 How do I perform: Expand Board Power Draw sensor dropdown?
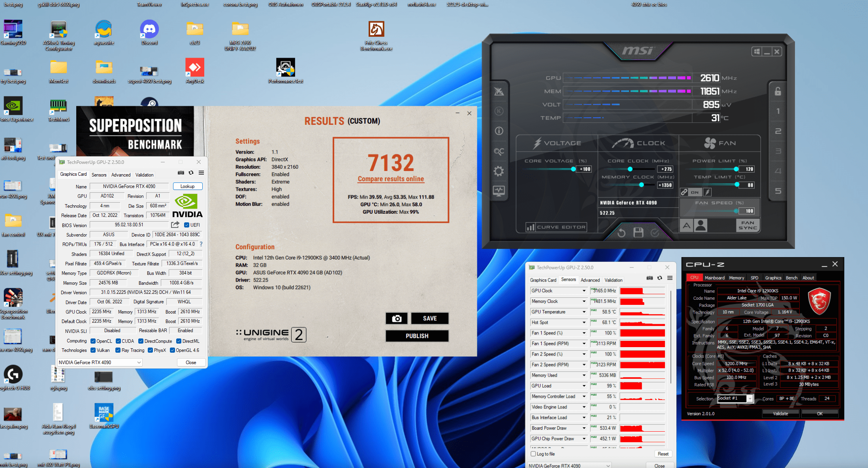click(584, 428)
